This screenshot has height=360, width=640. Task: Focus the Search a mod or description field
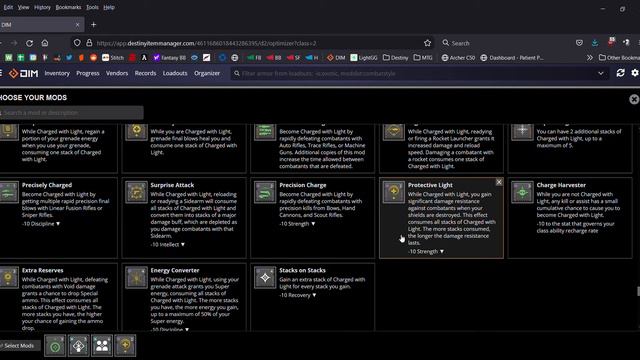71,113
